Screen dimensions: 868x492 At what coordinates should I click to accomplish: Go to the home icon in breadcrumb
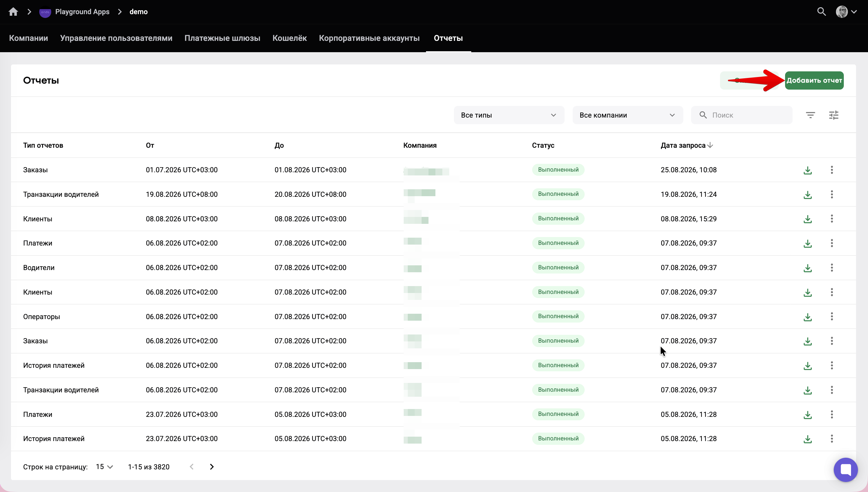tap(13, 12)
